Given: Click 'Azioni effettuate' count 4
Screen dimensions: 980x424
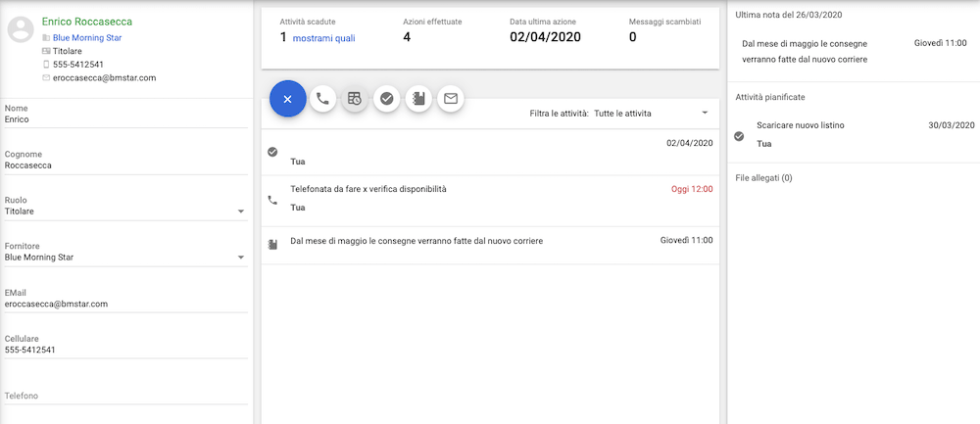Looking at the screenshot, I should click(x=407, y=37).
